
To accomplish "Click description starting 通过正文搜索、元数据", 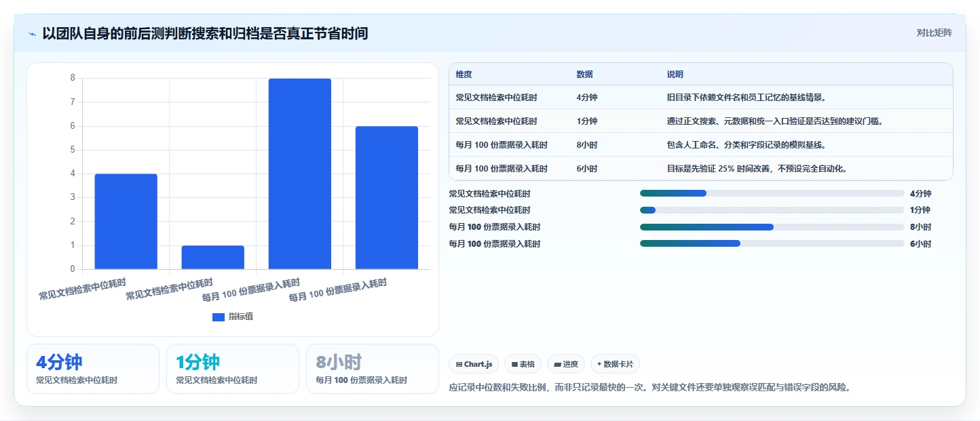I will [776, 121].
